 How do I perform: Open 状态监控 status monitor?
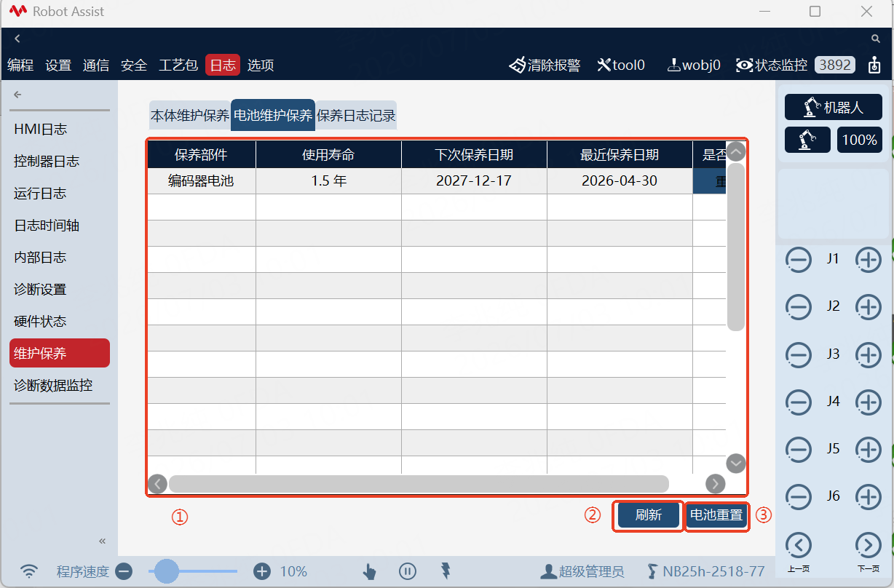tap(772, 65)
